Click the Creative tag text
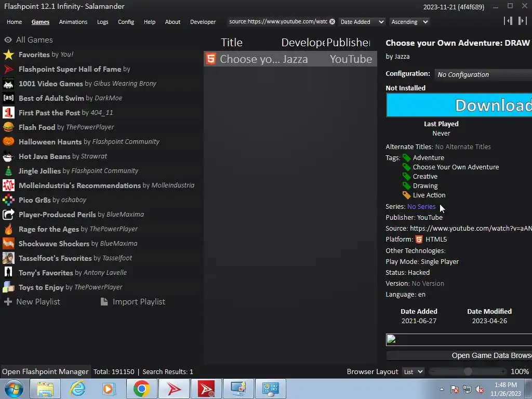The image size is (532, 399). pos(425,177)
